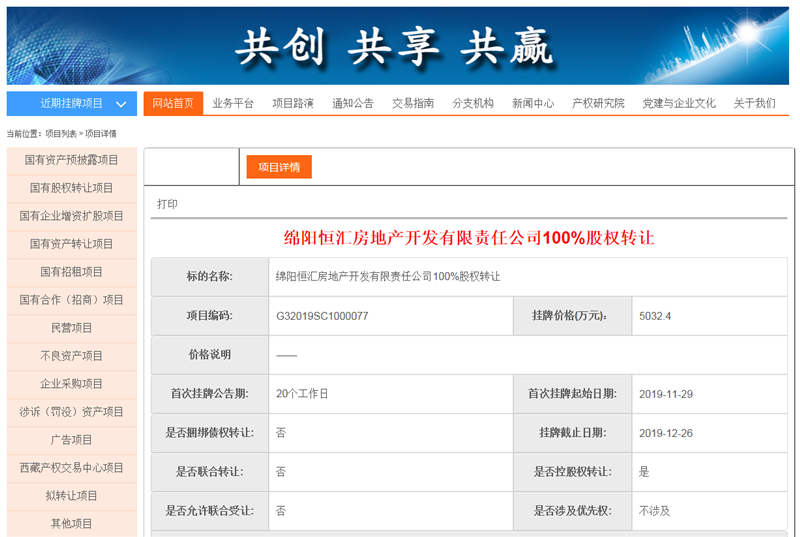
Task: Go to 业务平台 menu
Action: (x=233, y=104)
